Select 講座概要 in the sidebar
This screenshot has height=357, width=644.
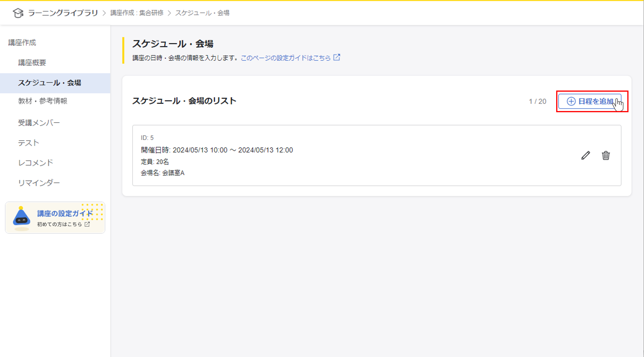point(32,63)
